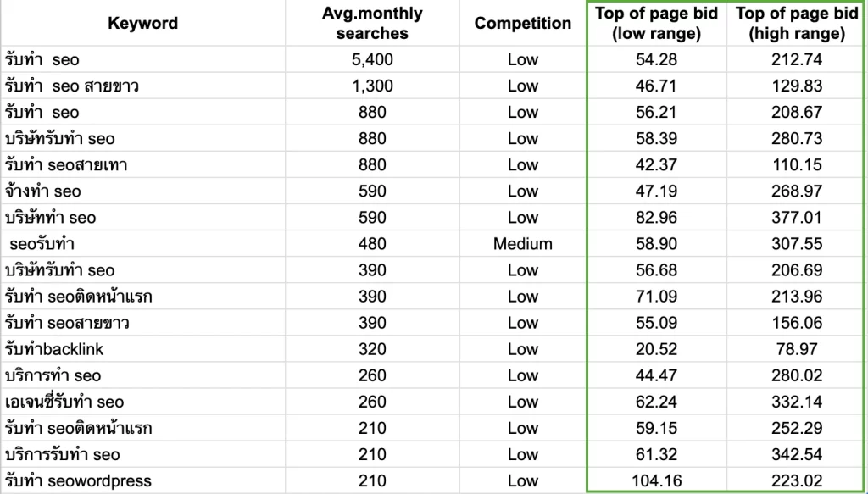Select the Top of page bid (low range) header
The width and height of the screenshot is (868, 494).
point(659,24)
